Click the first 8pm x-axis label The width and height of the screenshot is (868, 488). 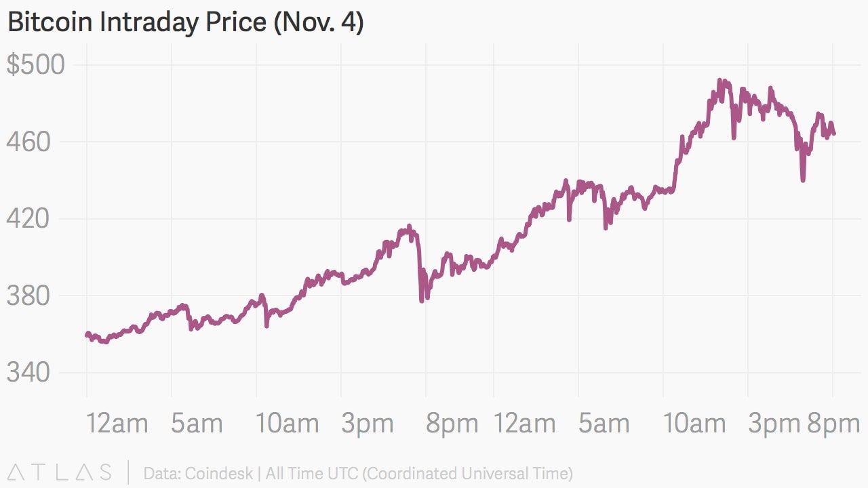click(x=452, y=425)
